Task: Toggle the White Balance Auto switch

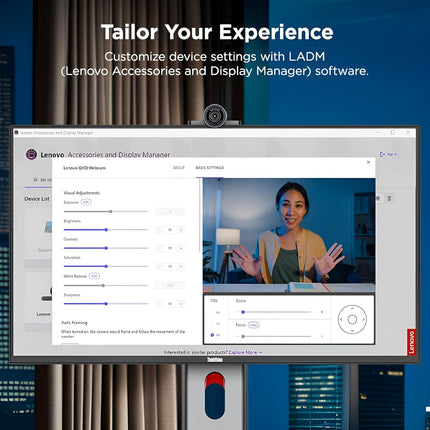Action: [x=94, y=276]
